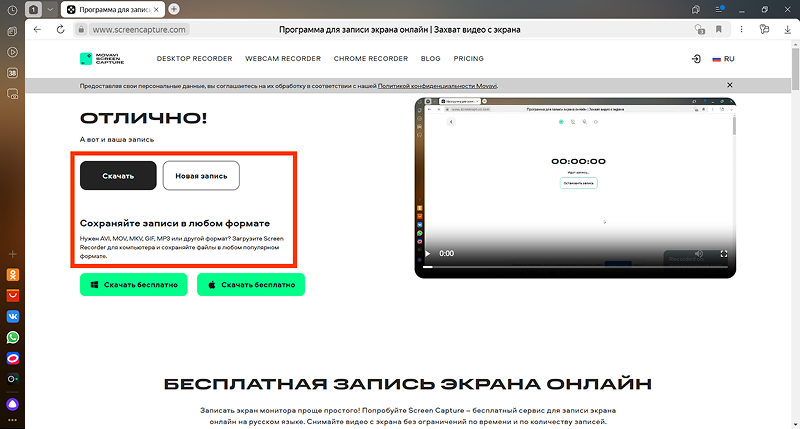Viewport: 800px width, 429px height.
Task: Open the video play icon in sidebar
Action: [x=12, y=52]
